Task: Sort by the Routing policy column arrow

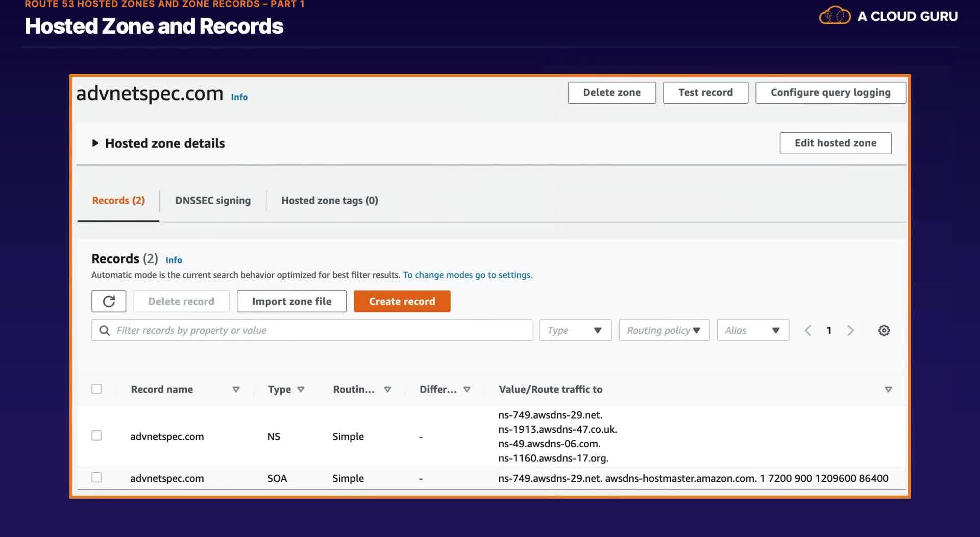Action: point(387,389)
